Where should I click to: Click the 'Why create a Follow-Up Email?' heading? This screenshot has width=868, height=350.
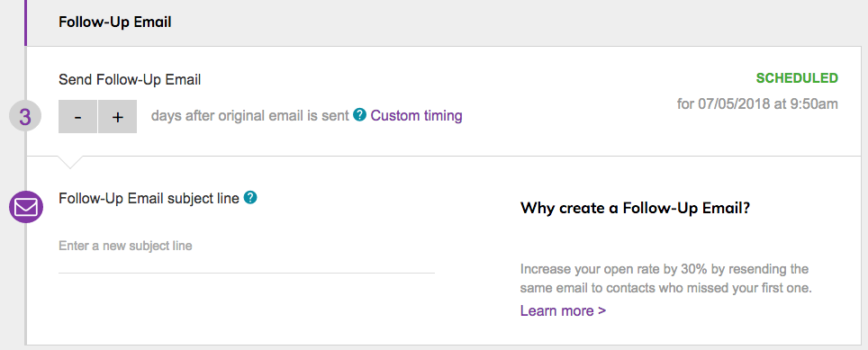click(636, 209)
